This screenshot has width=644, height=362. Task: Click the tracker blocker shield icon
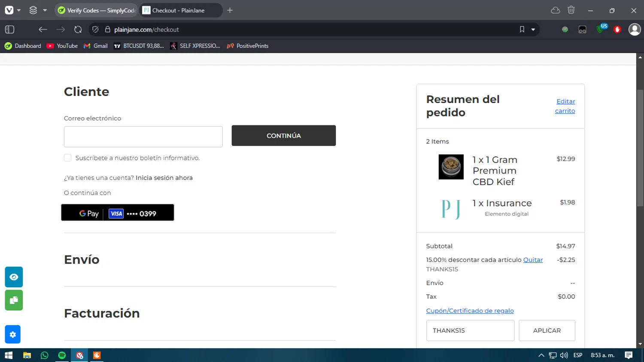point(95,30)
